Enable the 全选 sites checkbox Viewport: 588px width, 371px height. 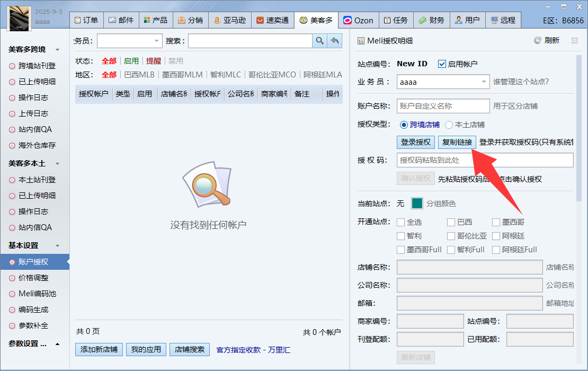point(401,222)
